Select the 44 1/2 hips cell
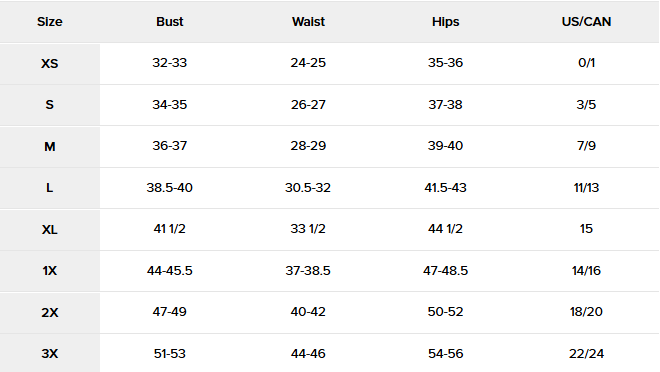The height and width of the screenshot is (372, 660). pyautogui.click(x=445, y=229)
